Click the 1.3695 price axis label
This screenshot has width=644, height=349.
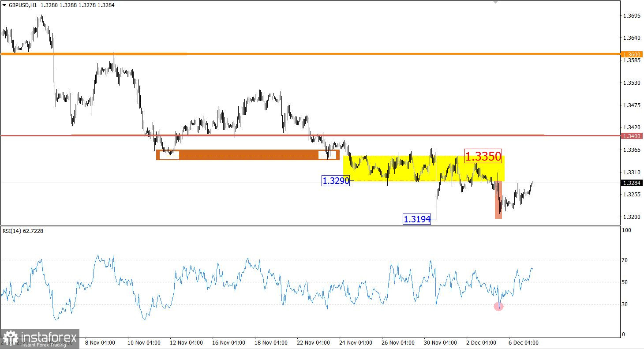click(631, 15)
